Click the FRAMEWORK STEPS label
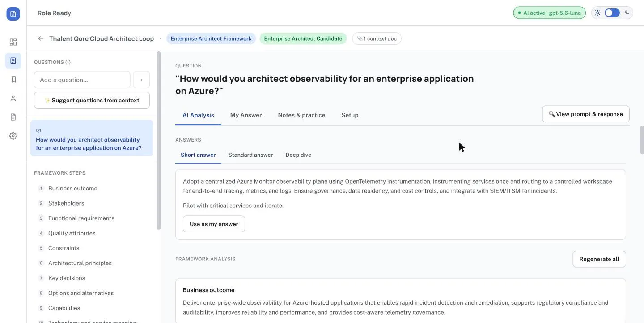The width and height of the screenshot is (644, 323). coord(59,173)
